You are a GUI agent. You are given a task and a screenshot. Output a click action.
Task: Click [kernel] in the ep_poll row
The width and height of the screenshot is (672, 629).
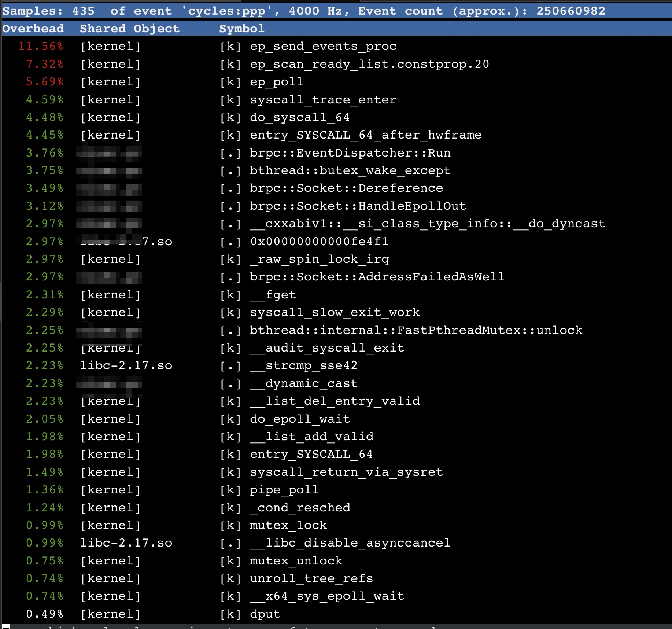110,82
